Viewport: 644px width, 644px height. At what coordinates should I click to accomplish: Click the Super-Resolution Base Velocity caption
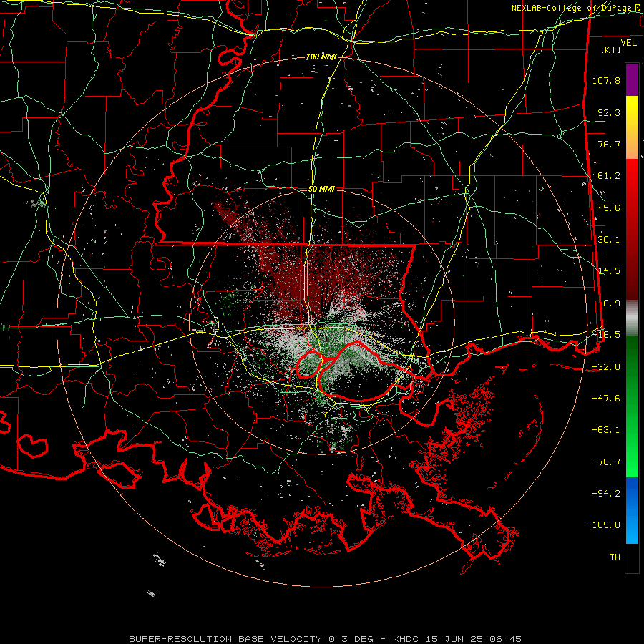326,639
